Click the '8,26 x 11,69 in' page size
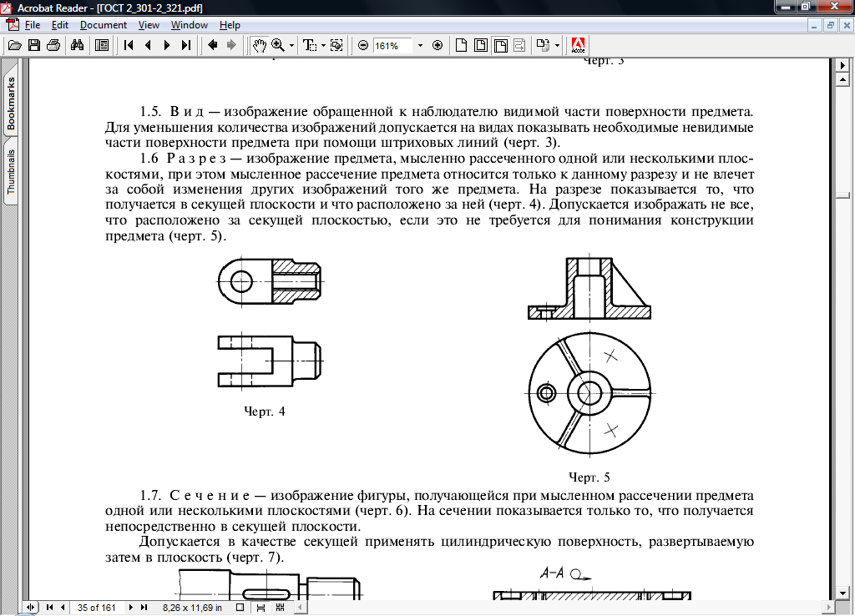855x616 pixels. 192,608
